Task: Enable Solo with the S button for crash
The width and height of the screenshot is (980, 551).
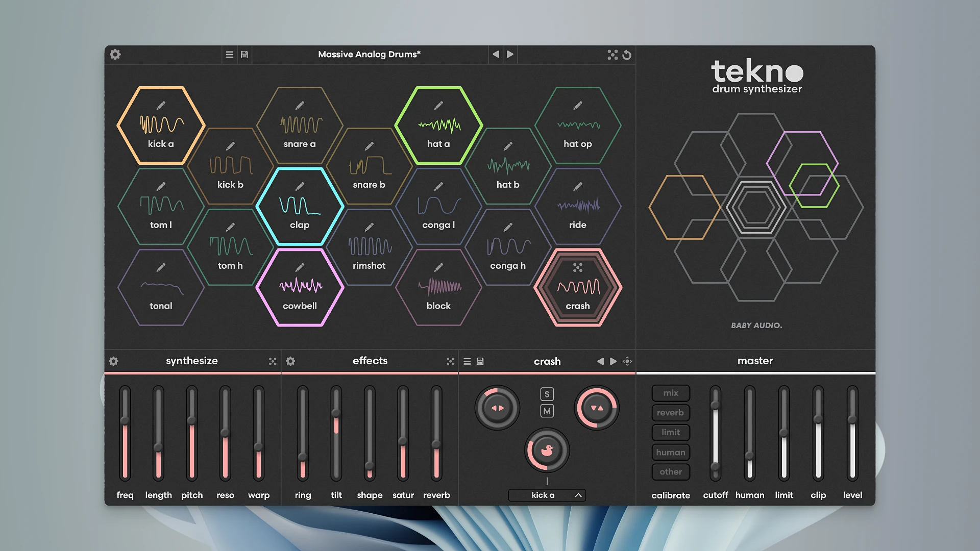Action: point(547,393)
